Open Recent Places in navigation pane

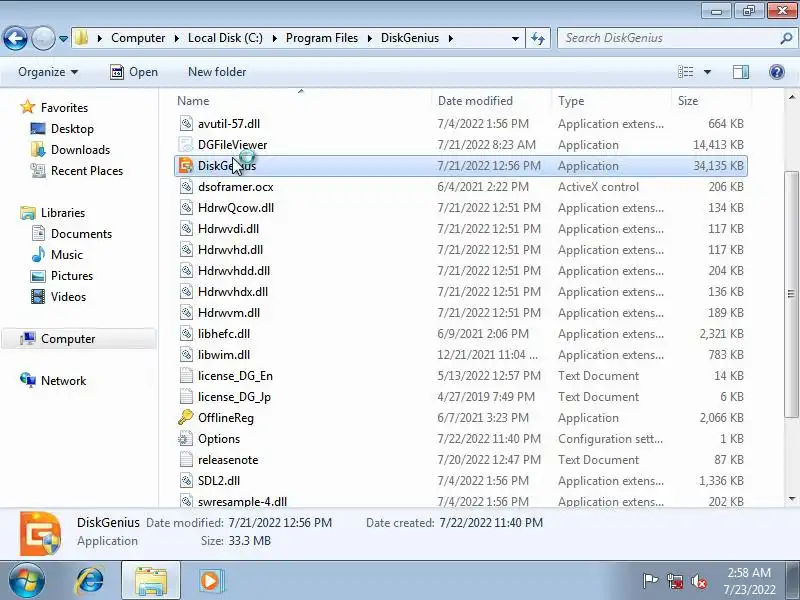[x=77, y=170]
